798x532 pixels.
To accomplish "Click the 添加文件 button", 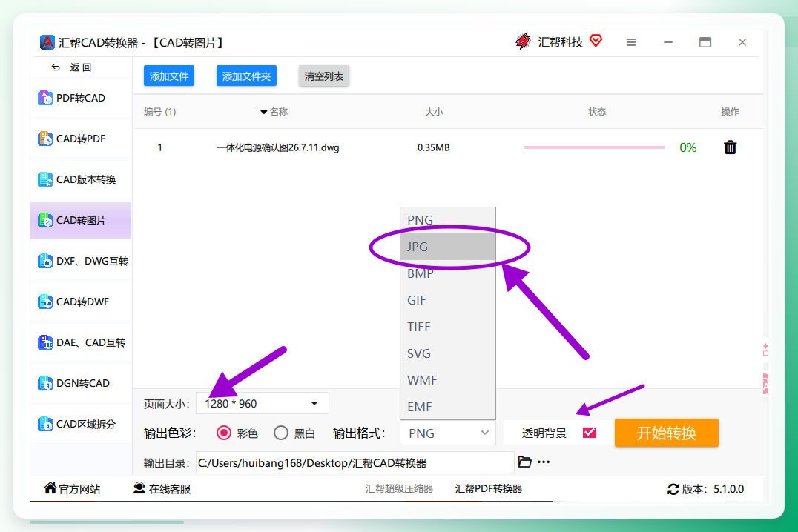I will tap(169, 76).
